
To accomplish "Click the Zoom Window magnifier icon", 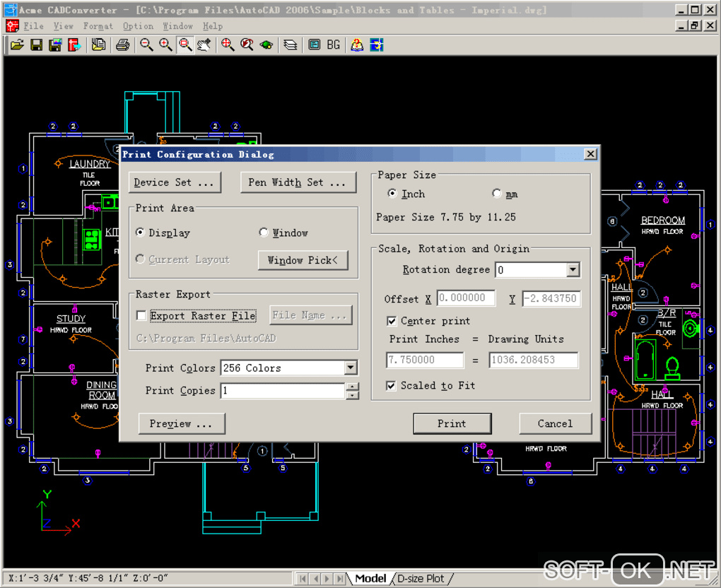I will [184, 45].
